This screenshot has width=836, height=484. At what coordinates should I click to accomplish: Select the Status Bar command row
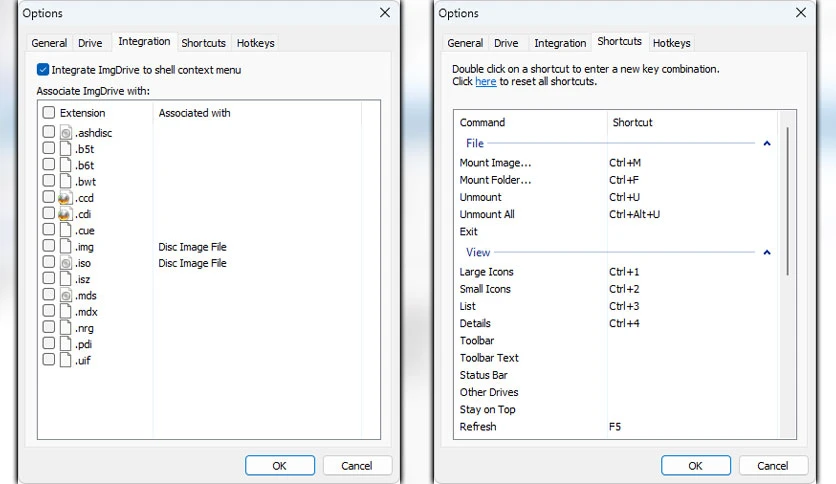point(616,375)
